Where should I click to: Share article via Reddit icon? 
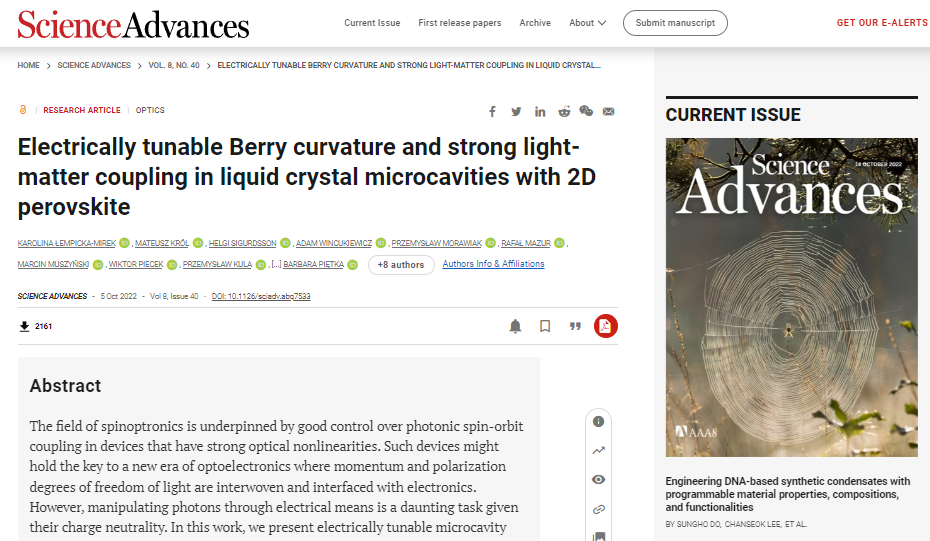[x=564, y=111]
